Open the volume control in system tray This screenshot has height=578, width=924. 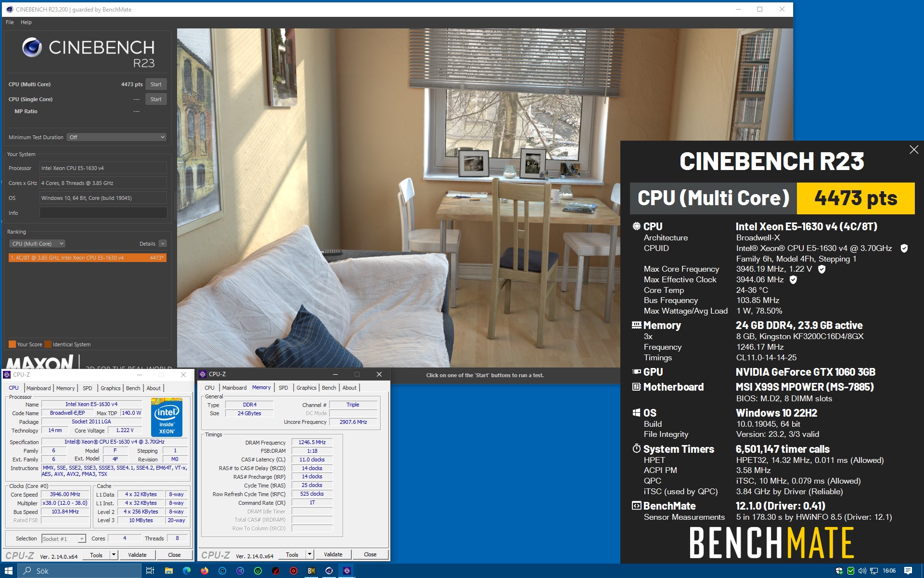[862, 571]
